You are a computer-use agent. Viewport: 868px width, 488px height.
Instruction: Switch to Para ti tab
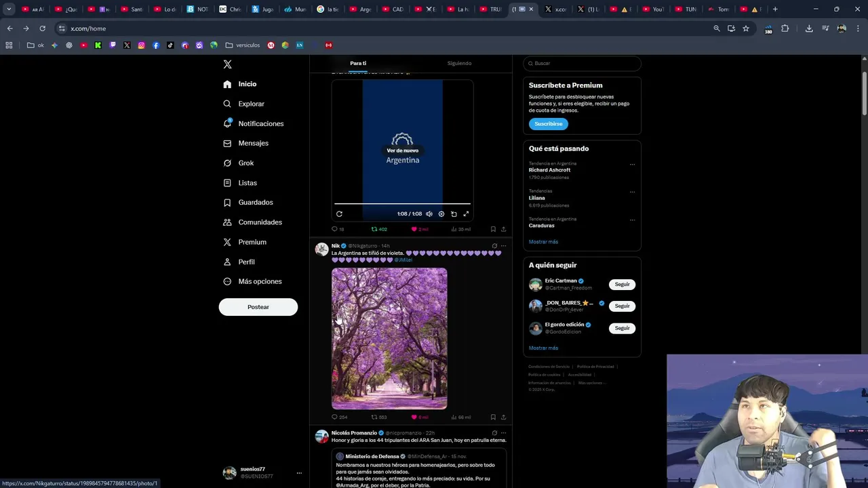pos(358,63)
